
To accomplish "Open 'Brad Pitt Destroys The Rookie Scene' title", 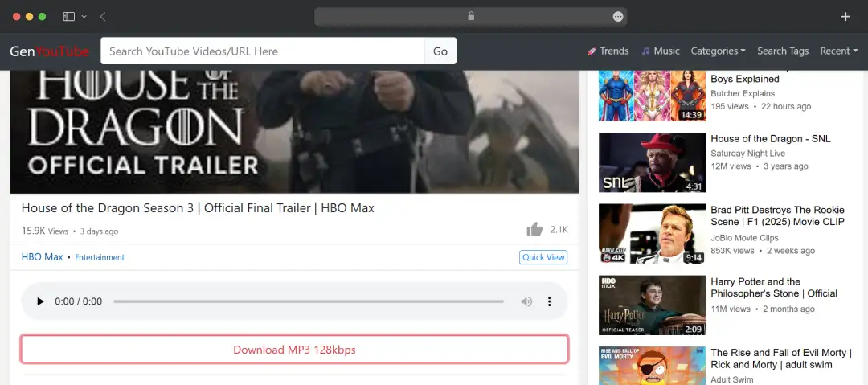I will point(778,216).
